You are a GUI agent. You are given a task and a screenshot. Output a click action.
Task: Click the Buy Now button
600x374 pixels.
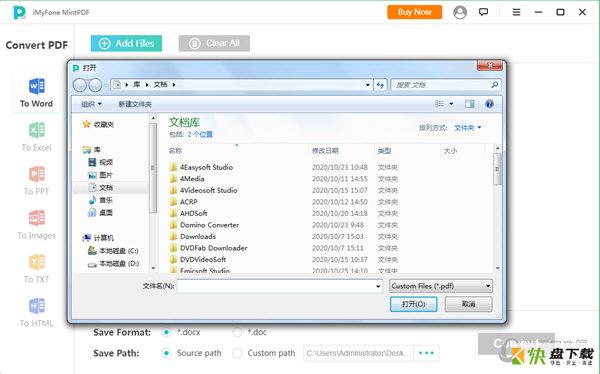414,12
